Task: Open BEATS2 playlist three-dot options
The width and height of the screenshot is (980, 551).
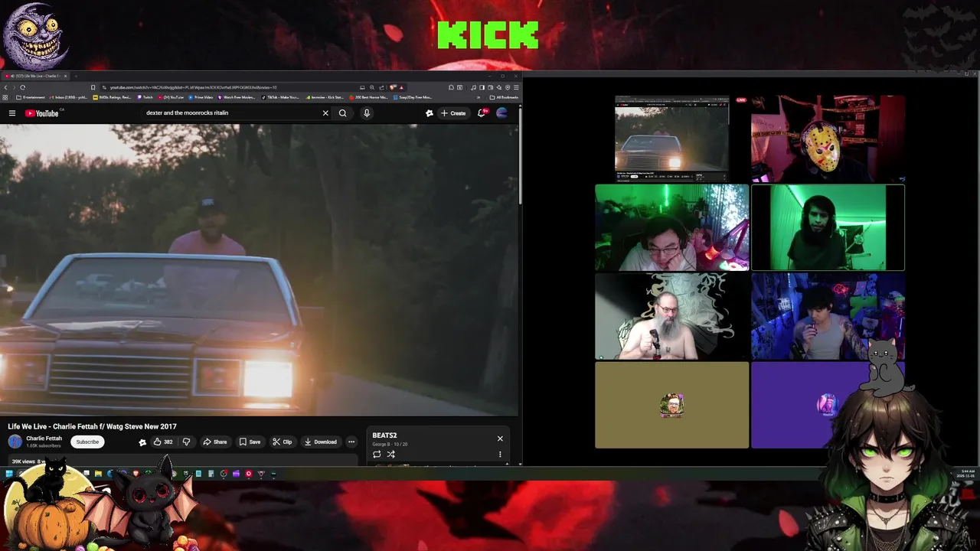Action: pyautogui.click(x=500, y=455)
